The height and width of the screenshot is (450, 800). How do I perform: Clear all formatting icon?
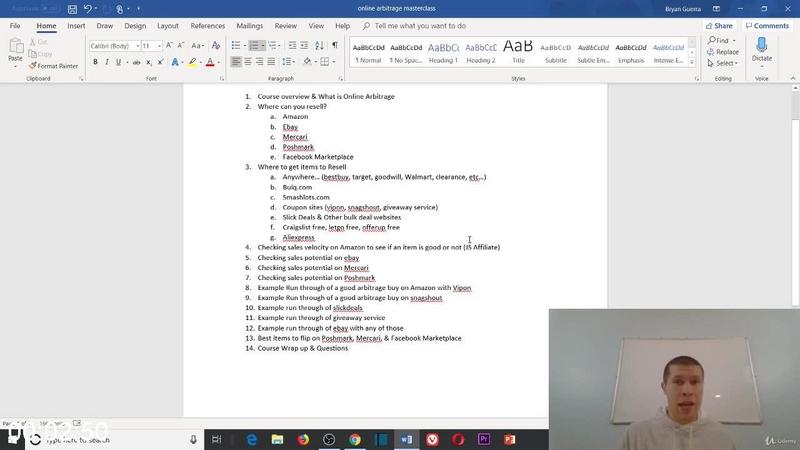(x=216, y=45)
